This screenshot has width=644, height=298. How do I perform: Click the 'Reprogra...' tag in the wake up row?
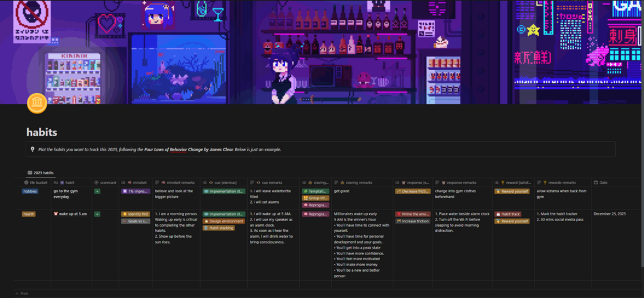315,214
